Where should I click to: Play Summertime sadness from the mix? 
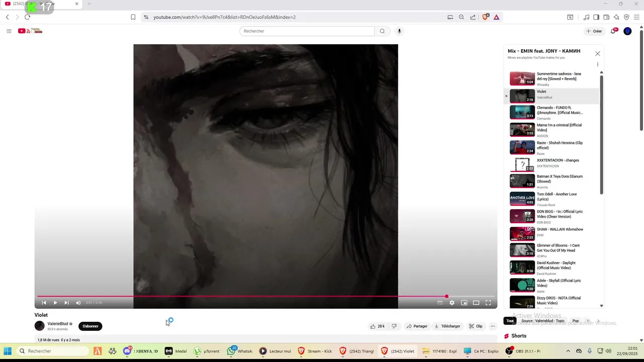[552, 79]
